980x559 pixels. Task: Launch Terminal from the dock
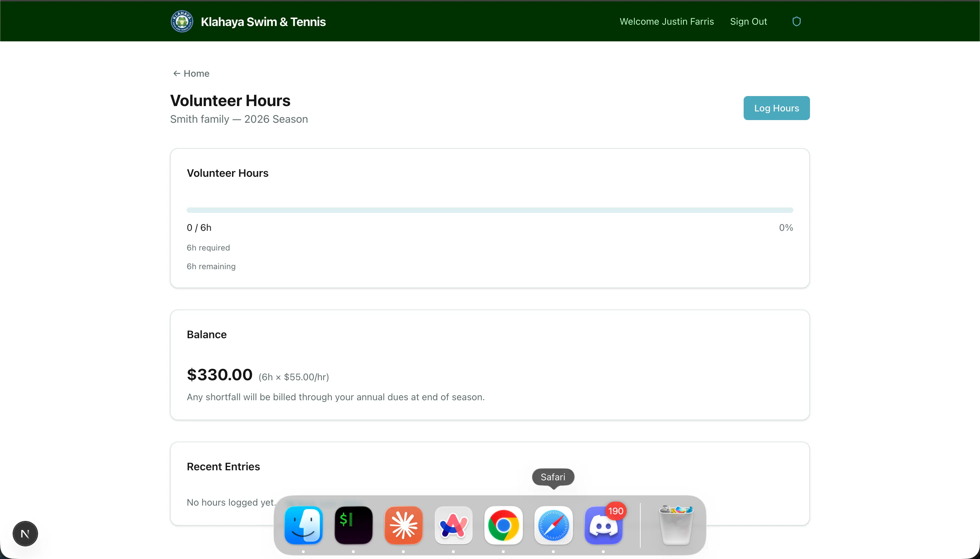click(x=353, y=526)
